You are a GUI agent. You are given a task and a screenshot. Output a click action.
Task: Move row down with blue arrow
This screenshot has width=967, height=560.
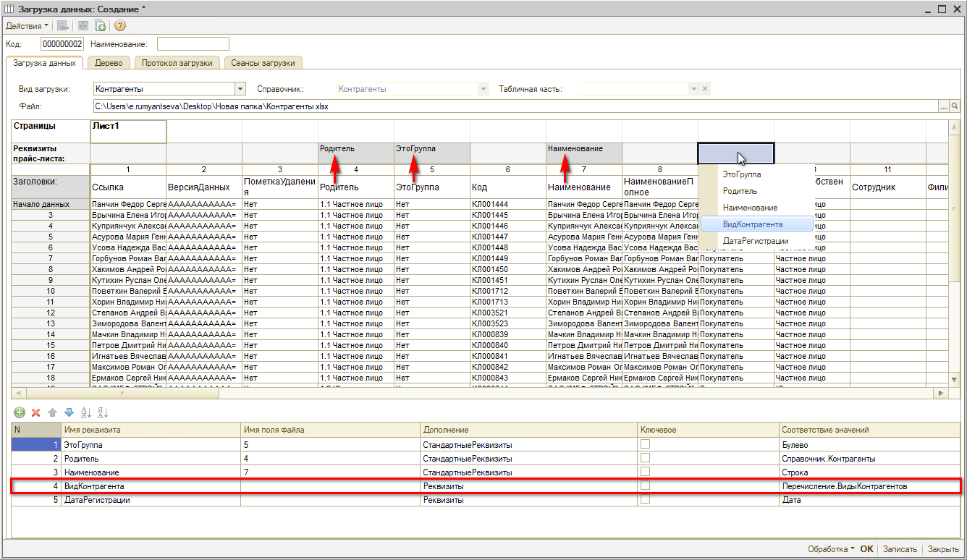tap(69, 412)
